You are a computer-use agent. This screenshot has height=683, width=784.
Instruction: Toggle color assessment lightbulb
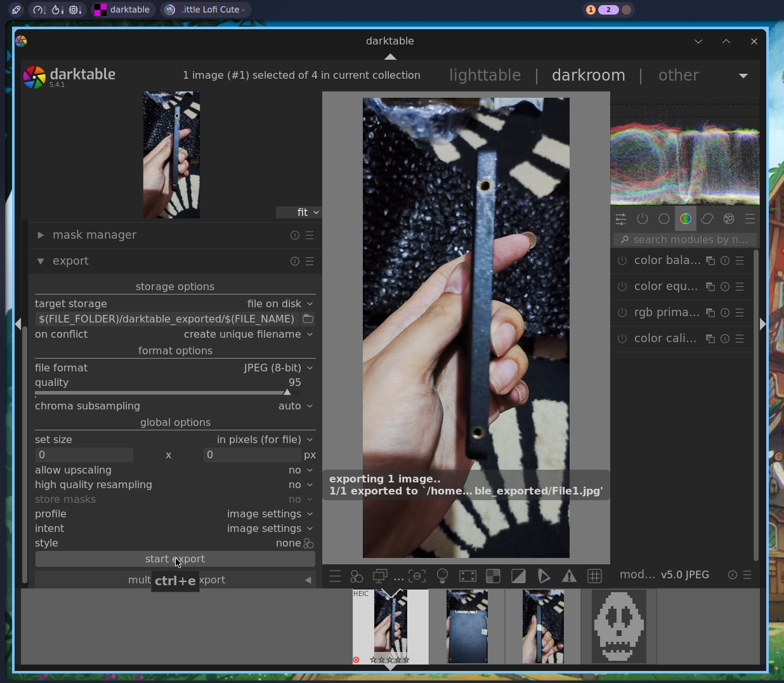tap(442, 576)
